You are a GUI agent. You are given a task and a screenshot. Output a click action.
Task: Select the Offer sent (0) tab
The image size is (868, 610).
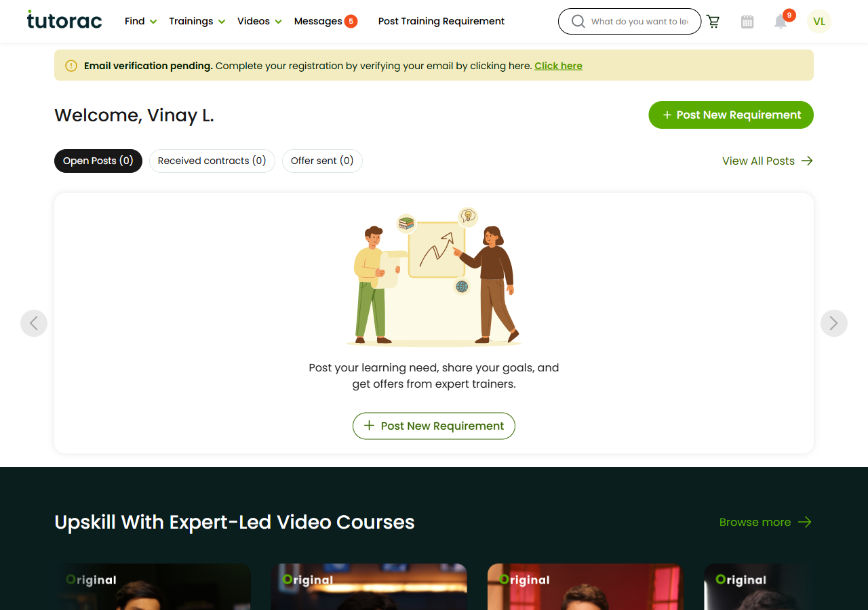322,161
